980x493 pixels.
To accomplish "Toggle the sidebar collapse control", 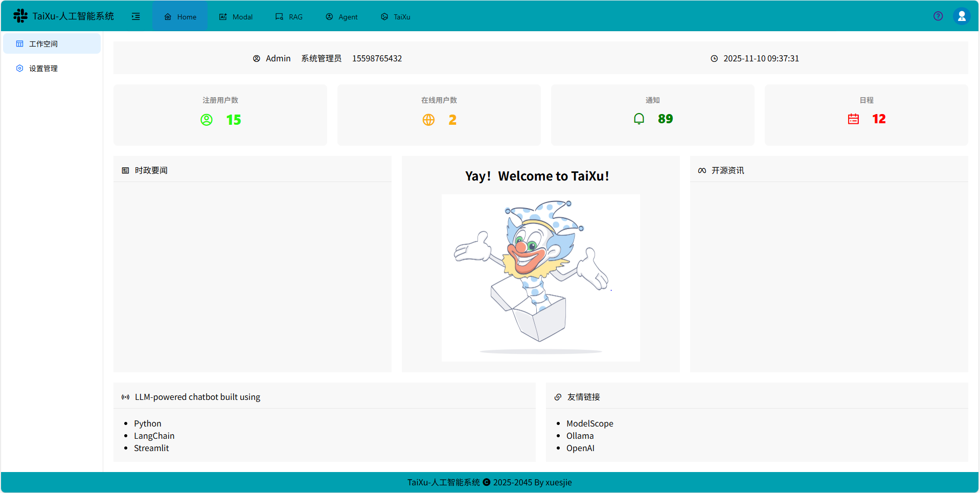I will coord(135,16).
